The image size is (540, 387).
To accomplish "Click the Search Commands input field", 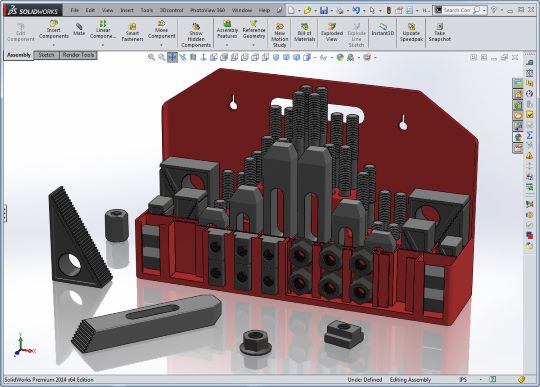I will (x=457, y=10).
